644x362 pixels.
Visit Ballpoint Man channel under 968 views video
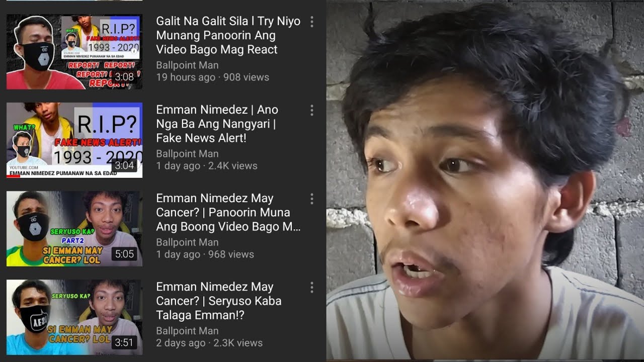click(x=187, y=242)
